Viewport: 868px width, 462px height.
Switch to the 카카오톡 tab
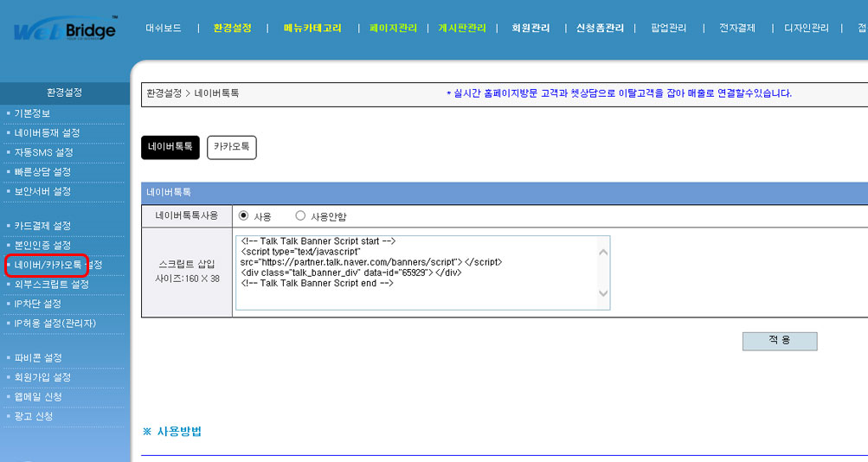(231, 147)
